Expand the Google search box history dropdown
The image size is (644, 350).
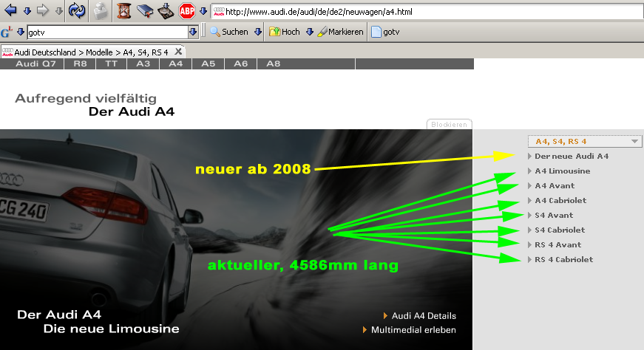pos(193,32)
